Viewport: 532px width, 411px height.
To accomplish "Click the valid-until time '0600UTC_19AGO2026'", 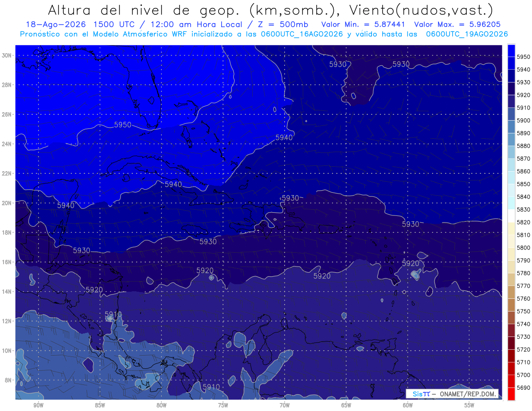I will pos(467,34).
